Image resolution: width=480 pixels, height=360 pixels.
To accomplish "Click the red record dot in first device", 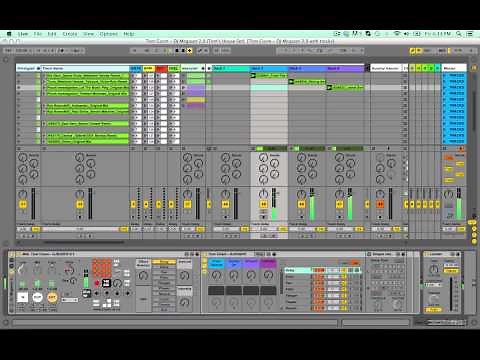I will [x=97, y=283].
